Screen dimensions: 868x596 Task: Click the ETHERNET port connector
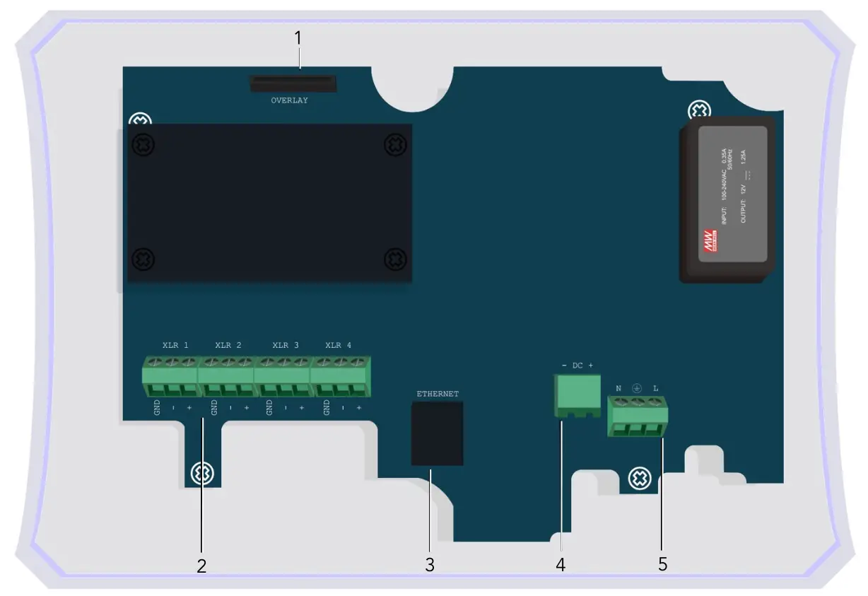pyautogui.click(x=436, y=431)
